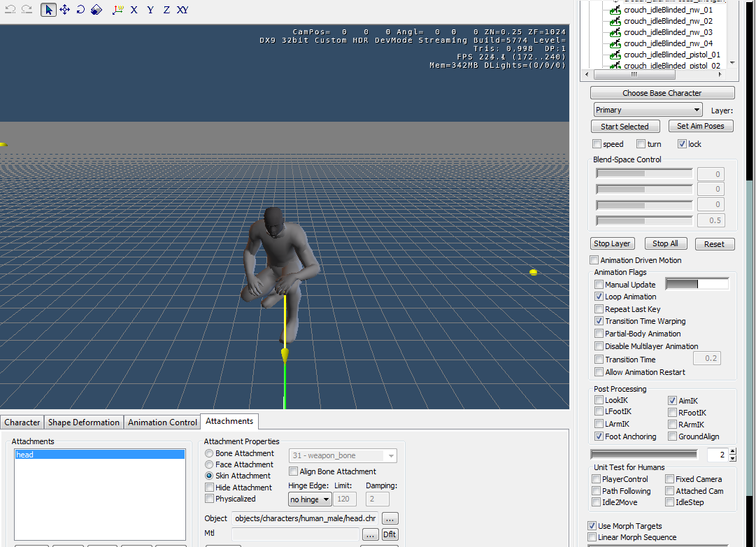Adjust the second Blend-Space Control slider

click(644, 189)
